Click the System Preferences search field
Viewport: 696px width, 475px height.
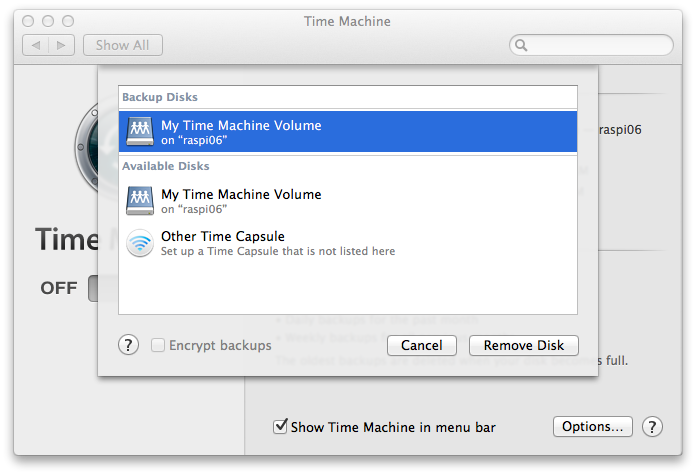pyautogui.click(x=591, y=45)
